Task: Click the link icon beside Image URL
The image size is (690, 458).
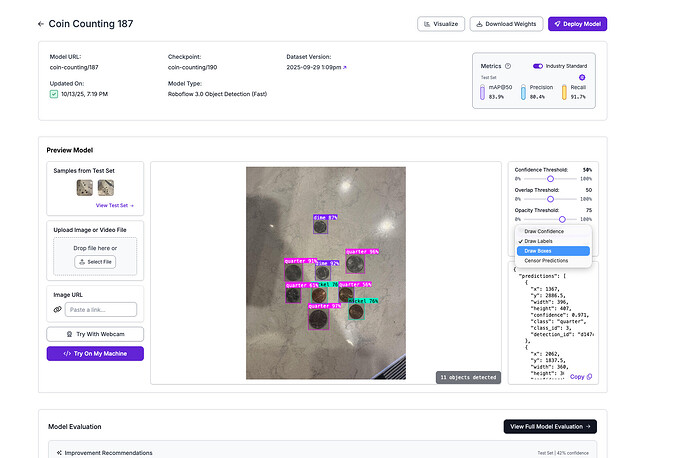Action: [x=57, y=309]
